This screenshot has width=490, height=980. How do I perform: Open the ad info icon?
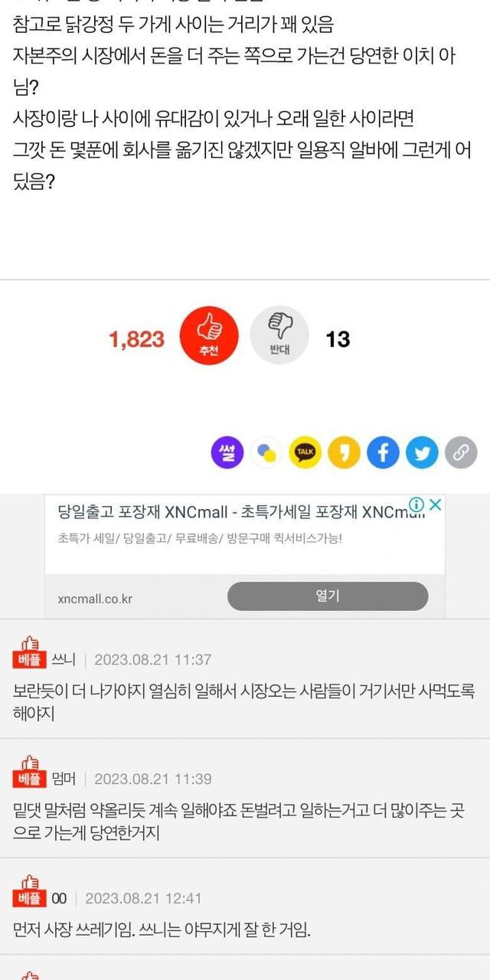point(416,505)
